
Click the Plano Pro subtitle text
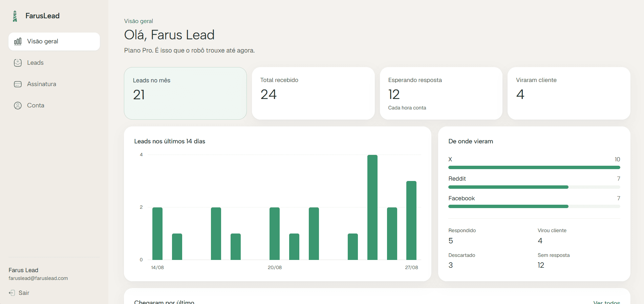189,50
